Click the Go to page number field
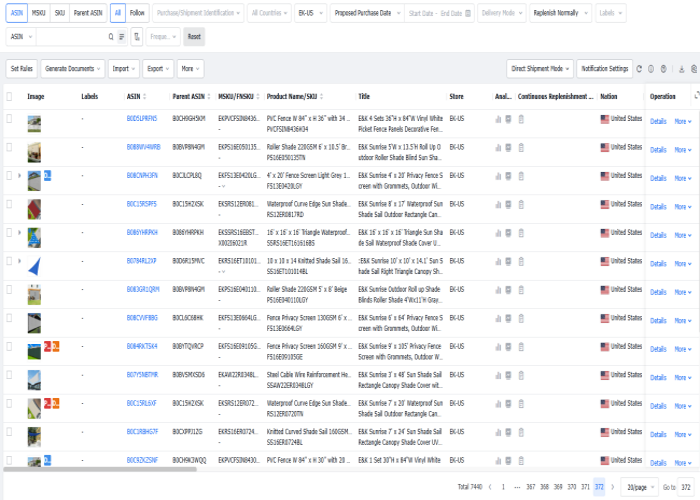700x500 pixels. click(x=686, y=487)
